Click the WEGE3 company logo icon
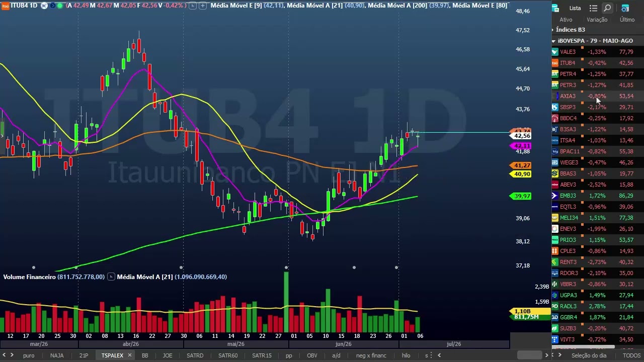 click(555, 162)
